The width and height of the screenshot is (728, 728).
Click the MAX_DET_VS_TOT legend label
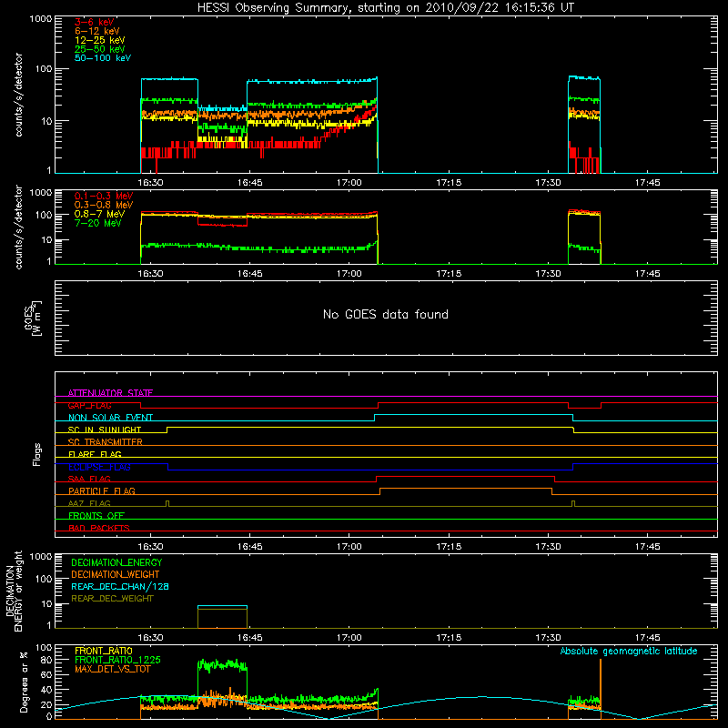click(113, 669)
